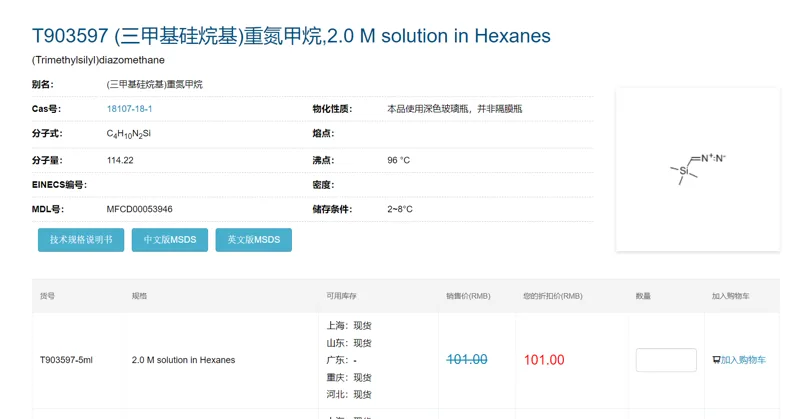This screenshot has height=419, width=800.
Task: Download the 中文版MSDS
Action: coord(169,240)
